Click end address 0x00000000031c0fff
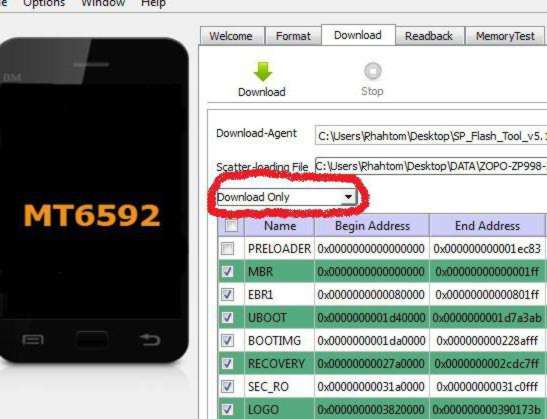This screenshot has width=547, height=419. [x=487, y=387]
